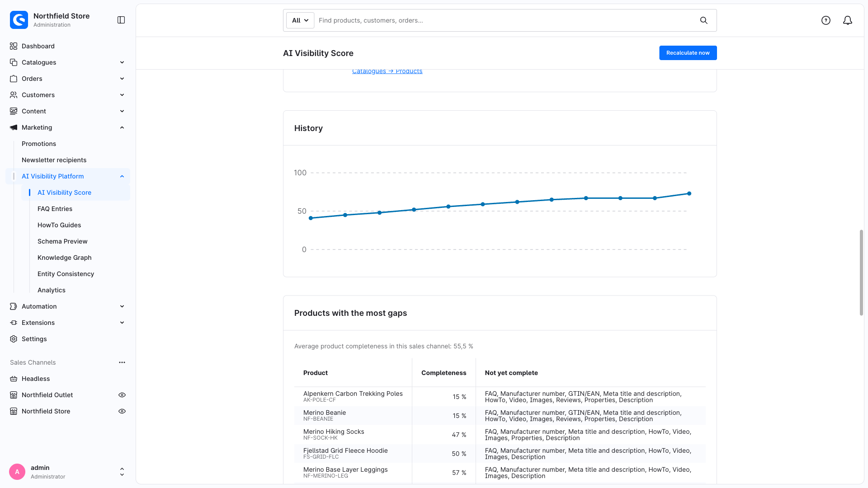
Task: Expand the Catalogues menu chevron
Action: [122, 62]
